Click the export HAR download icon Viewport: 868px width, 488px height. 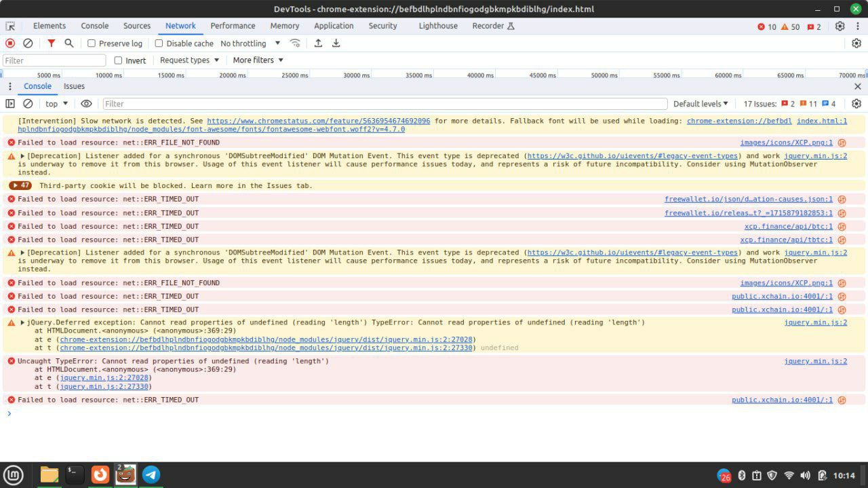pyautogui.click(x=336, y=43)
